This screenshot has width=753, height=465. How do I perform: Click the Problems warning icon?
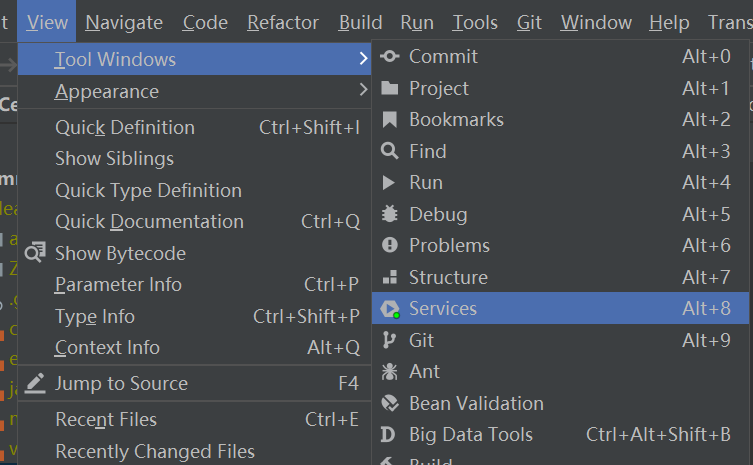[x=390, y=246]
